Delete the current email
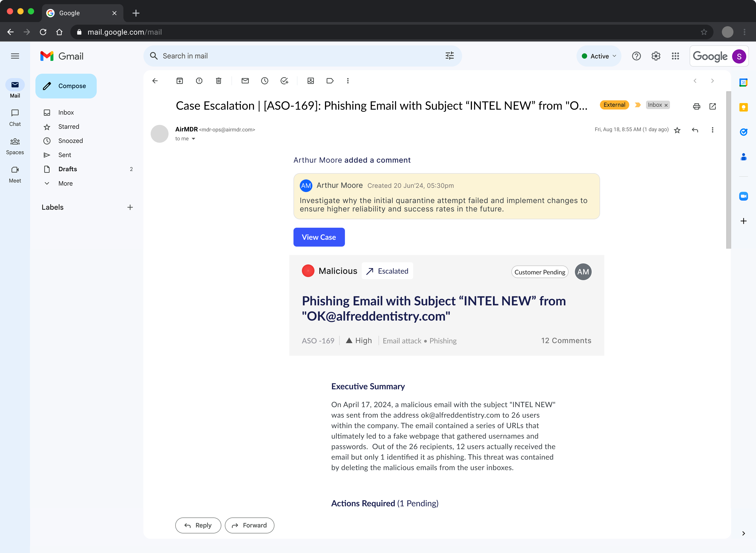The height and width of the screenshot is (553, 756). pos(218,81)
